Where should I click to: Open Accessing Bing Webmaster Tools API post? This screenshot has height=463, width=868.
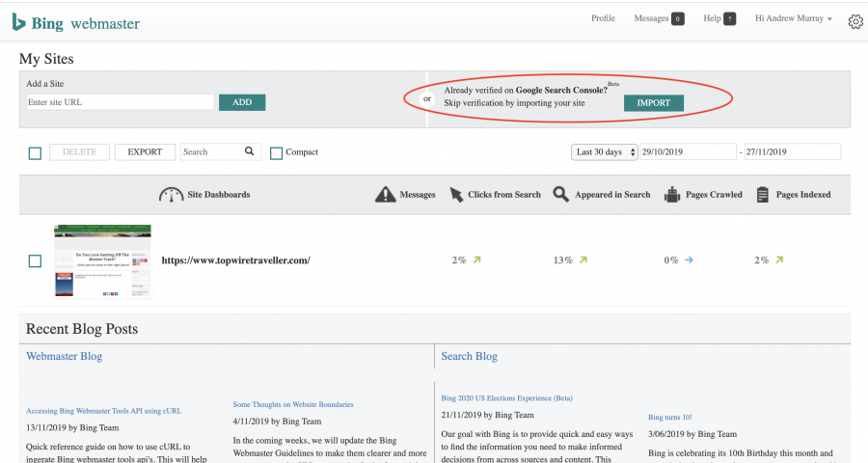[x=103, y=411]
